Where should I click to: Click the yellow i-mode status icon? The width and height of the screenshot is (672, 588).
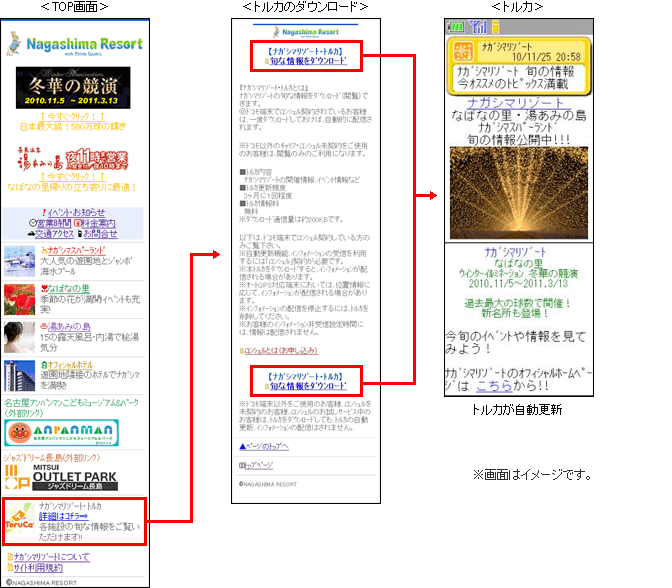[495, 27]
